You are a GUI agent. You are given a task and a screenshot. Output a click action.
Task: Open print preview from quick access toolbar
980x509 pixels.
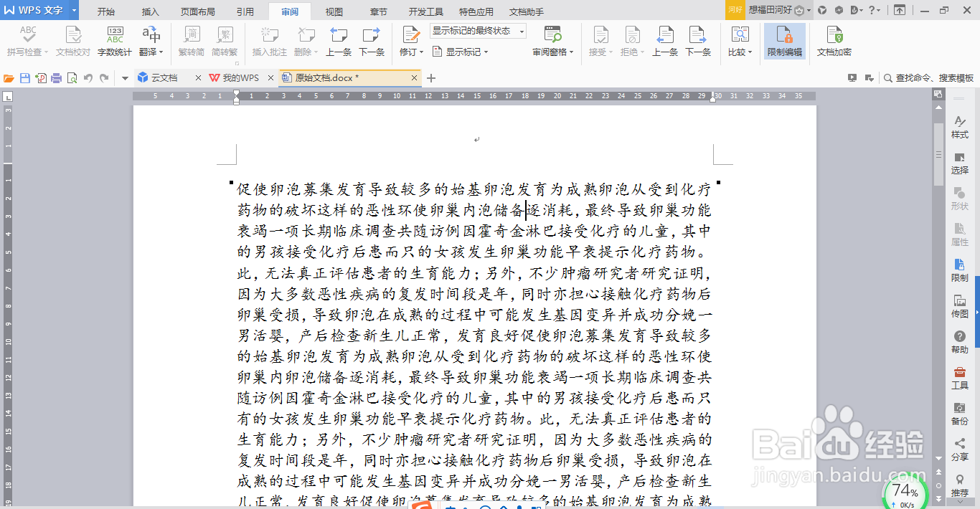pos(72,78)
